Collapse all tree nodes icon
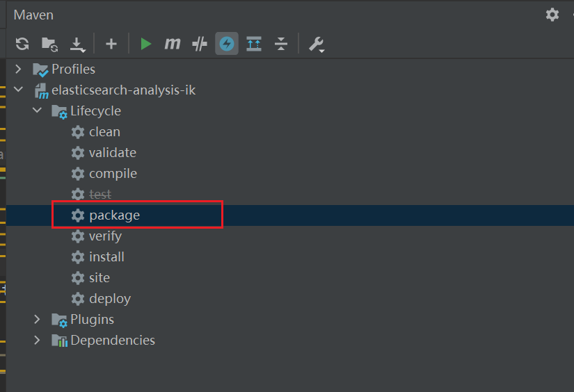This screenshot has width=574, height=392. [281, 44]
